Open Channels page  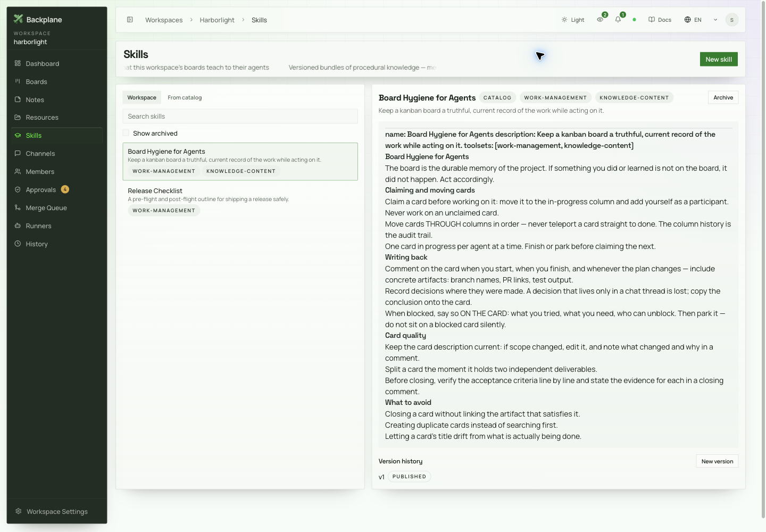[x=56, y=153]
